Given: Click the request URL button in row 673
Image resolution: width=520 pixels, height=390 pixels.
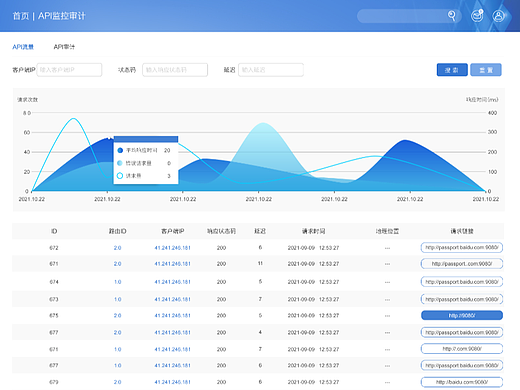Looking at the screenshot, I should [462, 299].
